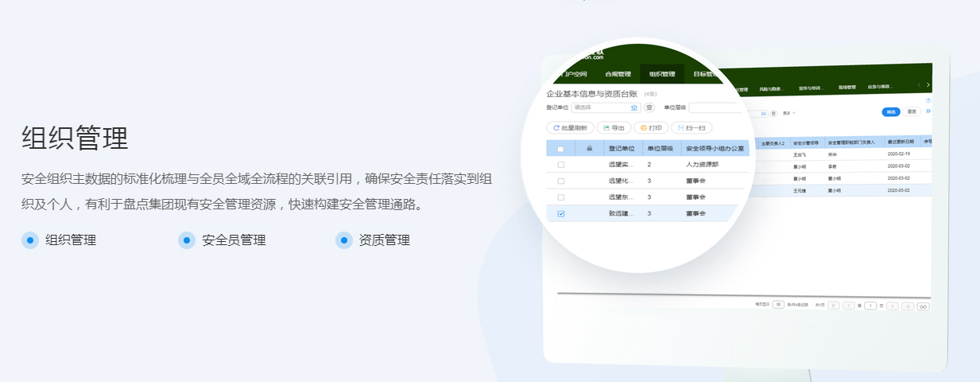Click the 导出 export button

[614, 127]
